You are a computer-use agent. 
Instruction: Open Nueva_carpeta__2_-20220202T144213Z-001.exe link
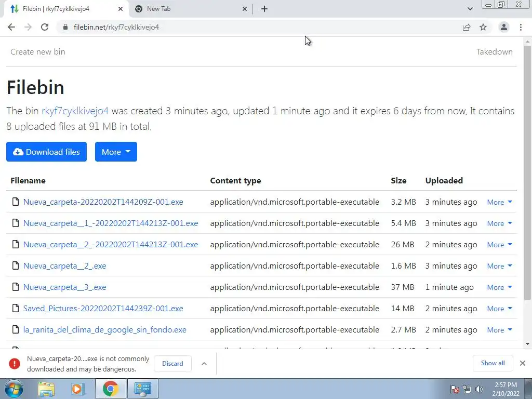(111, 244)
